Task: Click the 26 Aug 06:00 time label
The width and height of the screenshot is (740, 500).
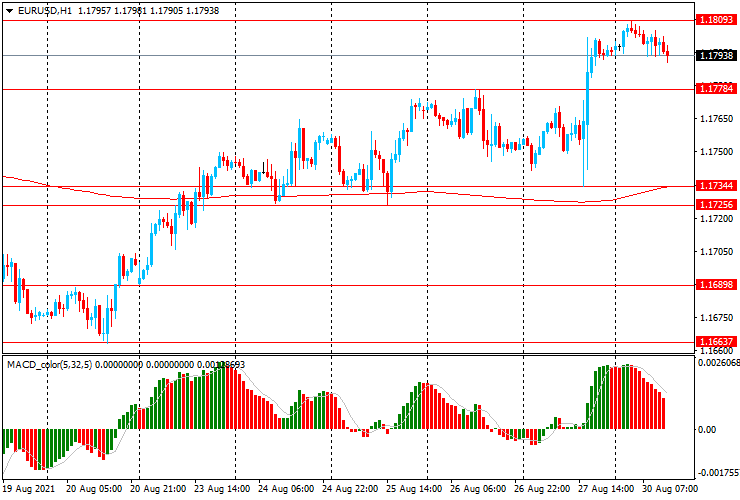Action: [478, 489]
